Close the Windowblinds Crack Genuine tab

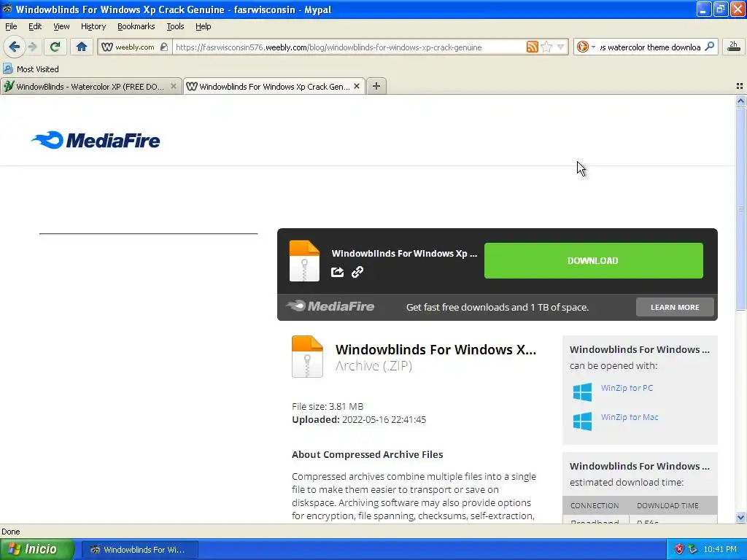coord(356,86)
